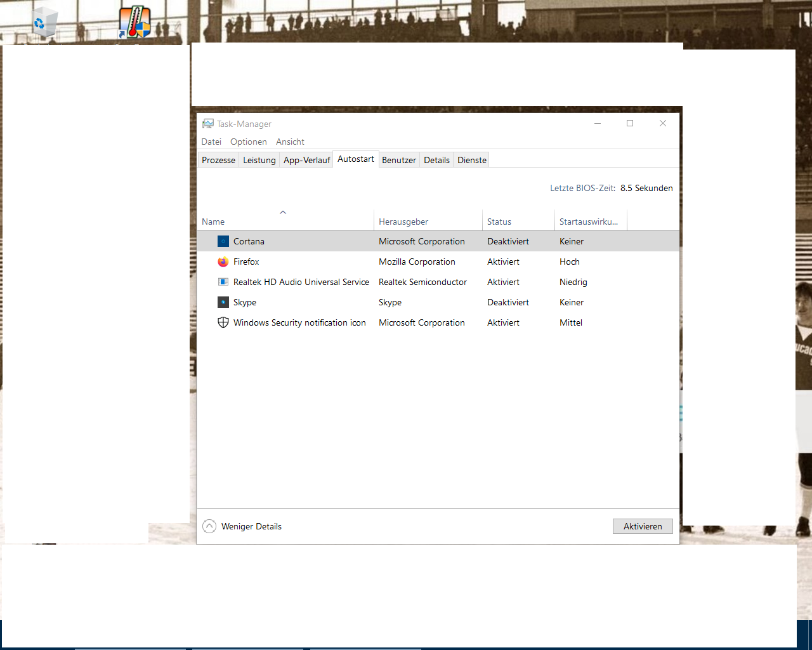Click the Firefox icon in the autostart list

[223, 262]
